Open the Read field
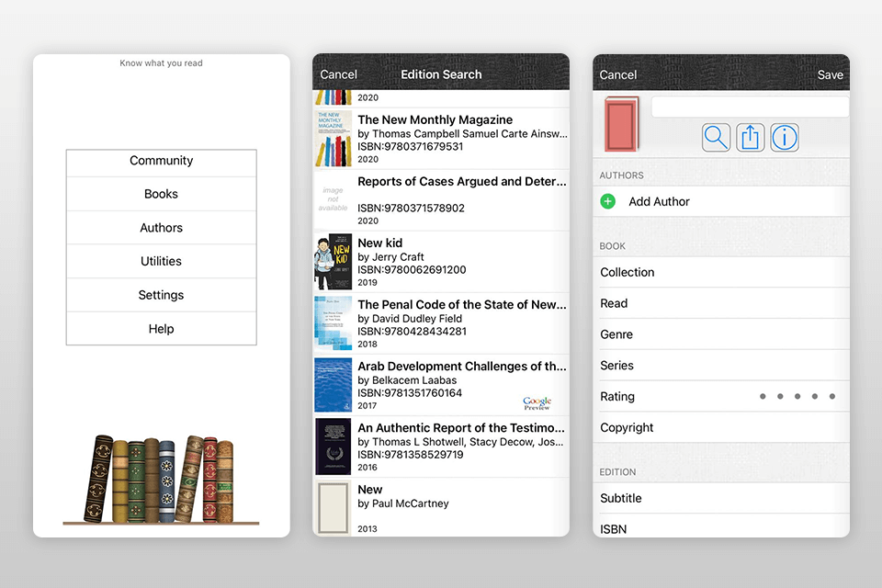This screenshot has width=882, height=588. point(721,303)
